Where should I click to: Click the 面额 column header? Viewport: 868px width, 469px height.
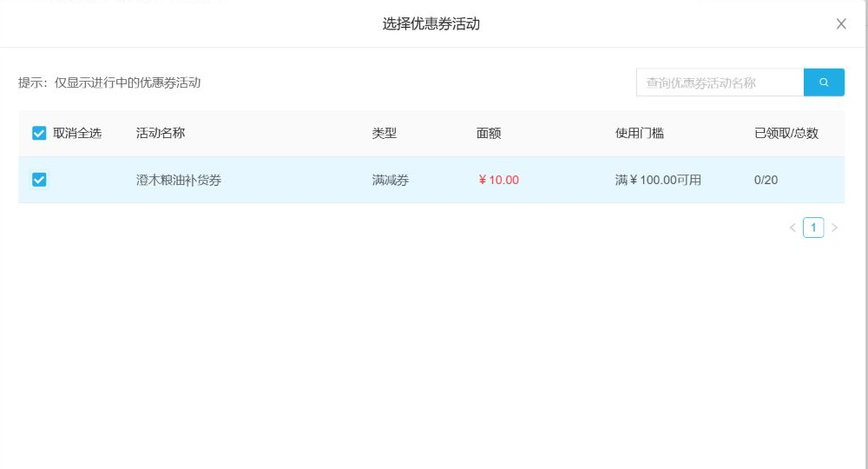point(489,133)
